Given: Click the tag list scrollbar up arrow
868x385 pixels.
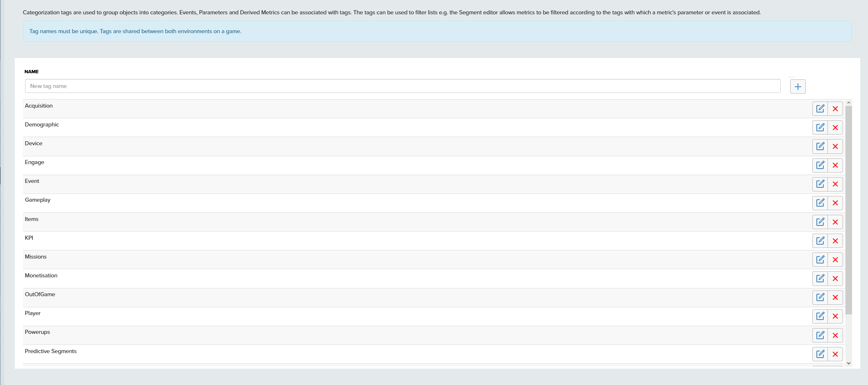Looking at the screenshot, I should point(849,103).
